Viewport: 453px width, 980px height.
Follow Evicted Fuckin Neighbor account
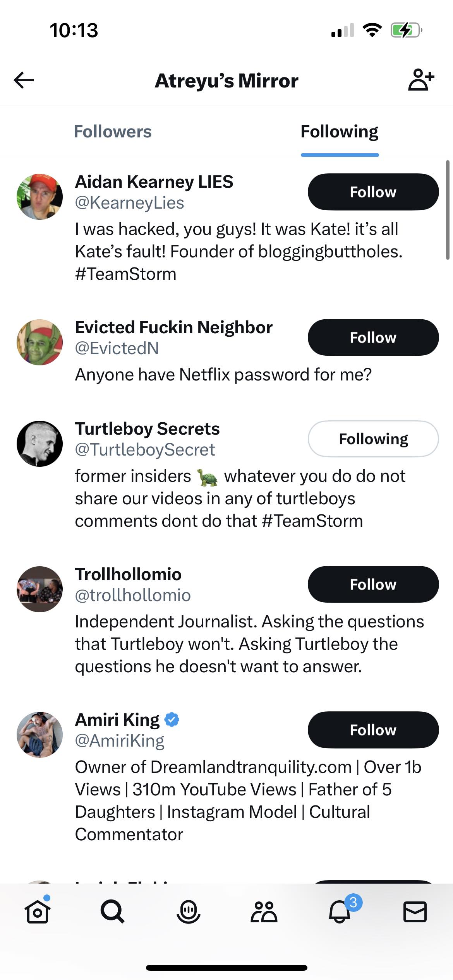[373, 338]
